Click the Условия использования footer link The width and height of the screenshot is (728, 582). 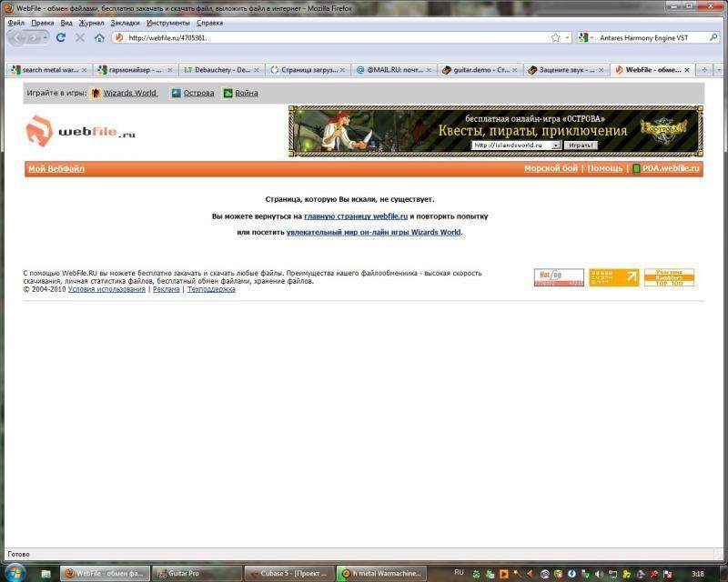[x=106, y=289]
